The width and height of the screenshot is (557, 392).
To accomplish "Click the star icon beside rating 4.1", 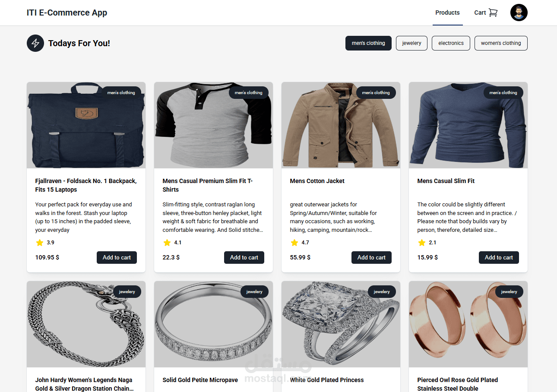I will coord(167,243).
